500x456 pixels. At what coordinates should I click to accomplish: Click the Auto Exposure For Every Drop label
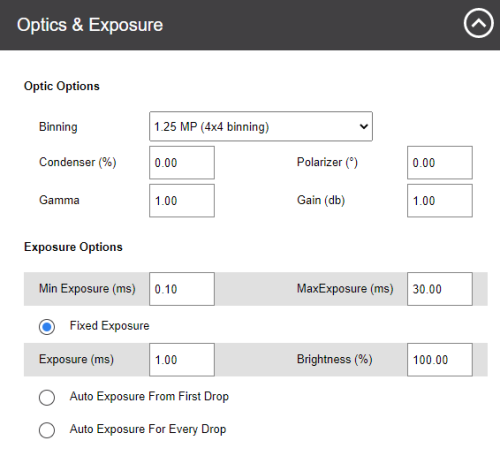148,429
